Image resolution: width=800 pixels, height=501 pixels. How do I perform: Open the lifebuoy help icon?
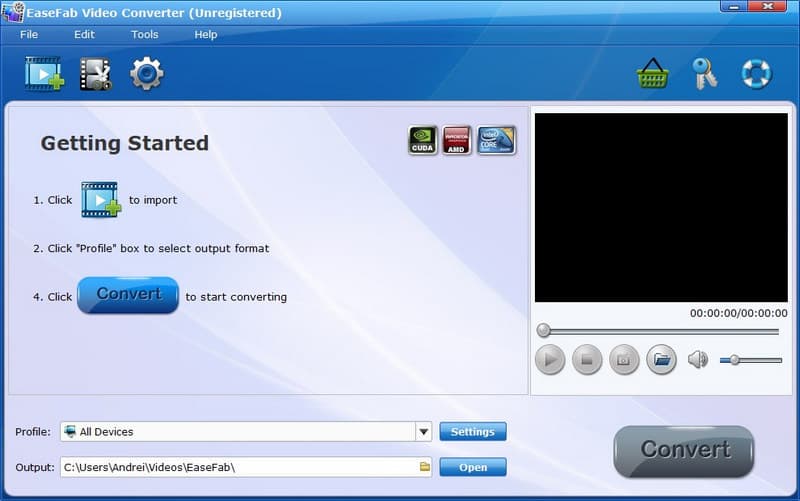tap(756, 74)
